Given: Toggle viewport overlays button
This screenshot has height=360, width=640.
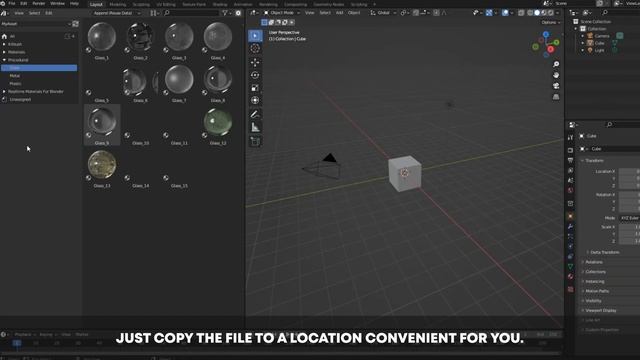Looking at the screenshot, I should (x=505, y=13).
